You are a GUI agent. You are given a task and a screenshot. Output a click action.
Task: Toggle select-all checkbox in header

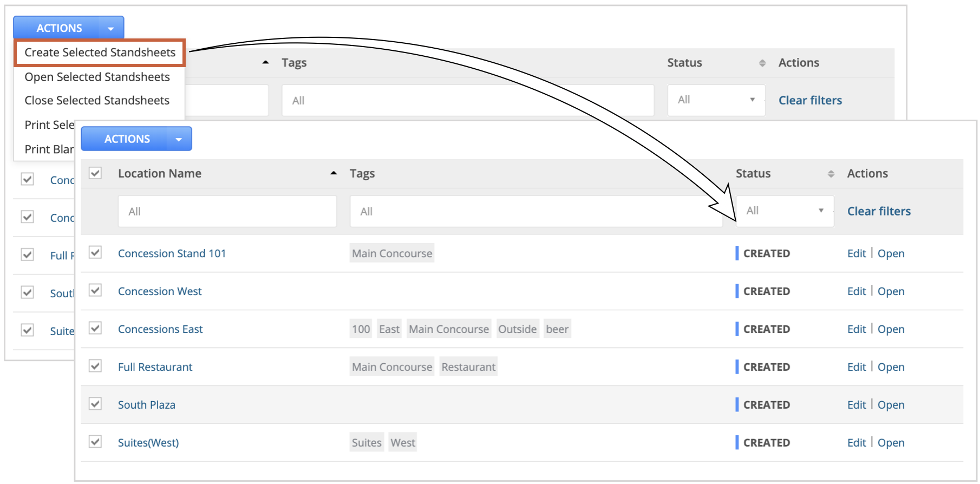95,173
